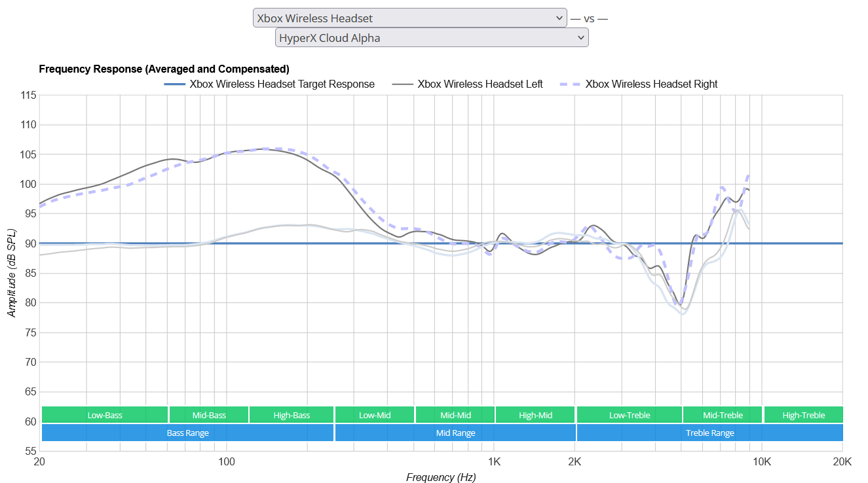
Task: Click the 2K frequency tick label
Action: click(x=575, y=461)
